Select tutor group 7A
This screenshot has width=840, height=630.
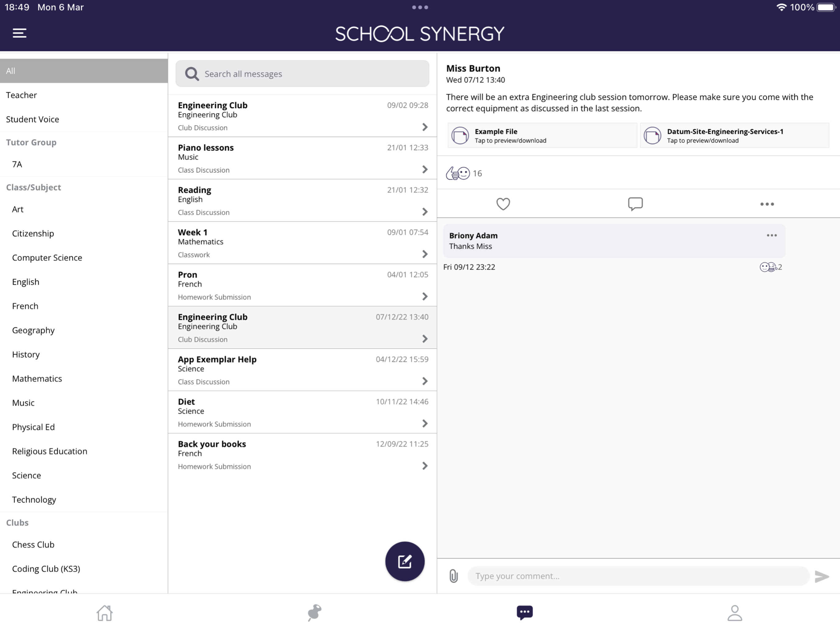(x=84, y=164)
